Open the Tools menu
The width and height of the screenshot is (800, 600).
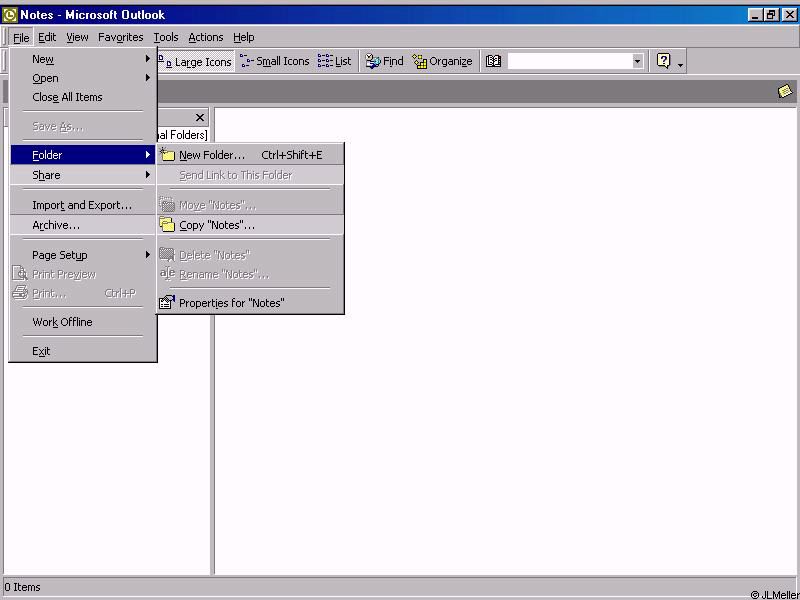(166, 37)
